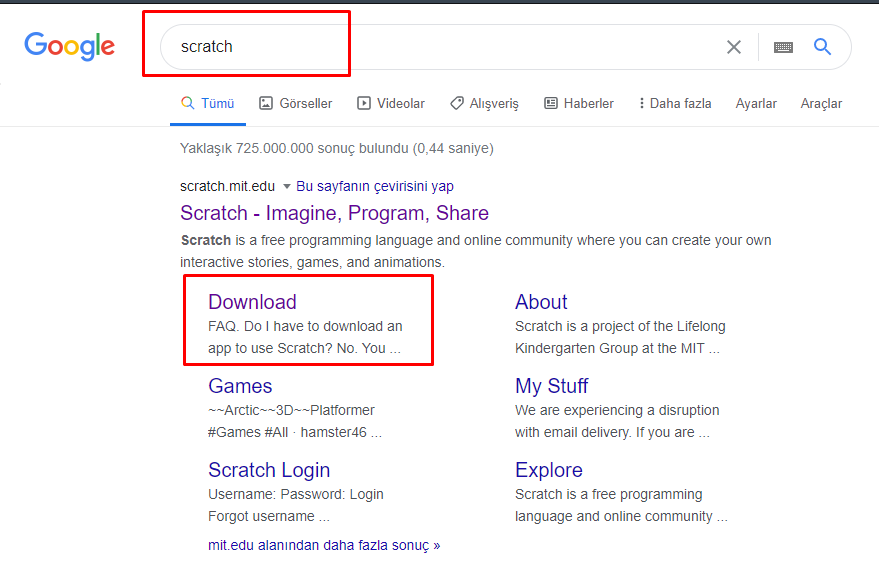Open Scratch - Imagine, Program, Share result
879x563 pixels.
(x=334, y=213)
